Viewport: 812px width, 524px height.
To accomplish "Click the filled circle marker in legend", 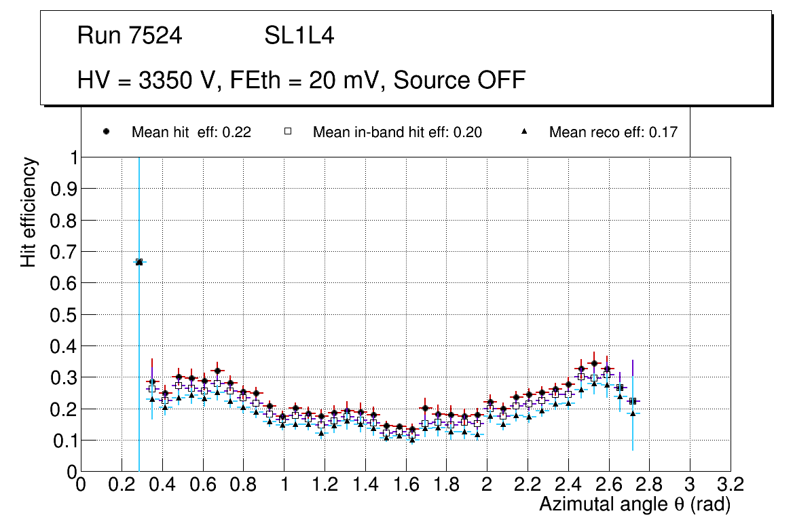I will click(107, 132).
